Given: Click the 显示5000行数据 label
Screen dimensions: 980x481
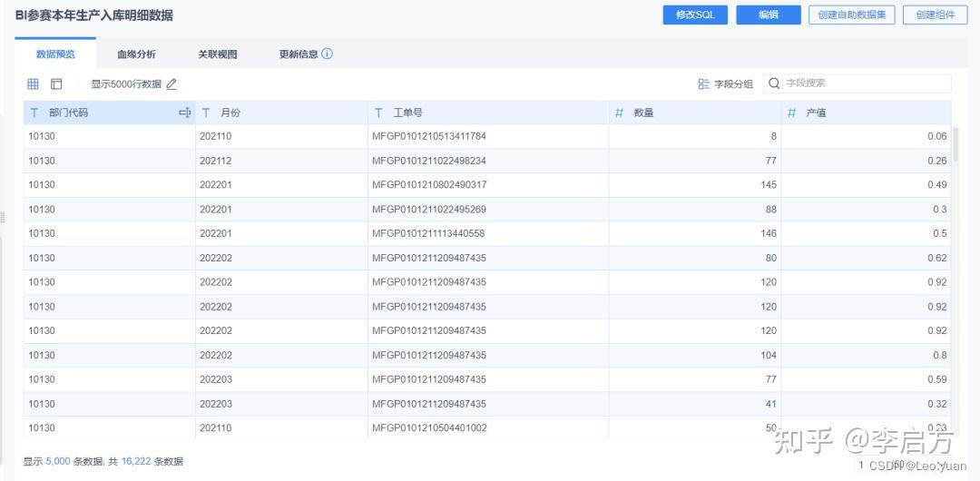Looking at the screenshot, I should point(126,83).
